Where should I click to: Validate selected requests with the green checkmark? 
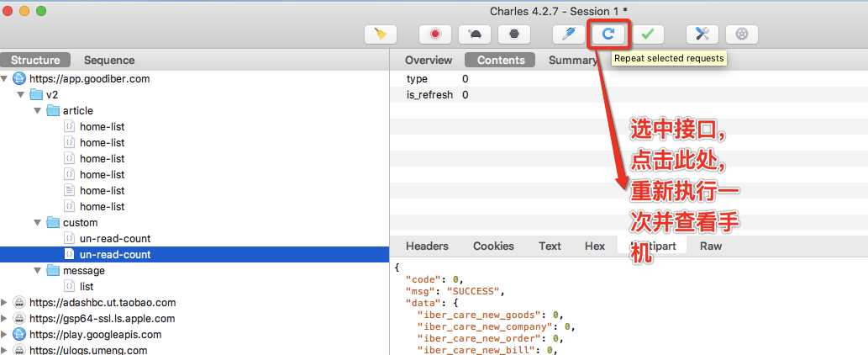pos(648,34)
